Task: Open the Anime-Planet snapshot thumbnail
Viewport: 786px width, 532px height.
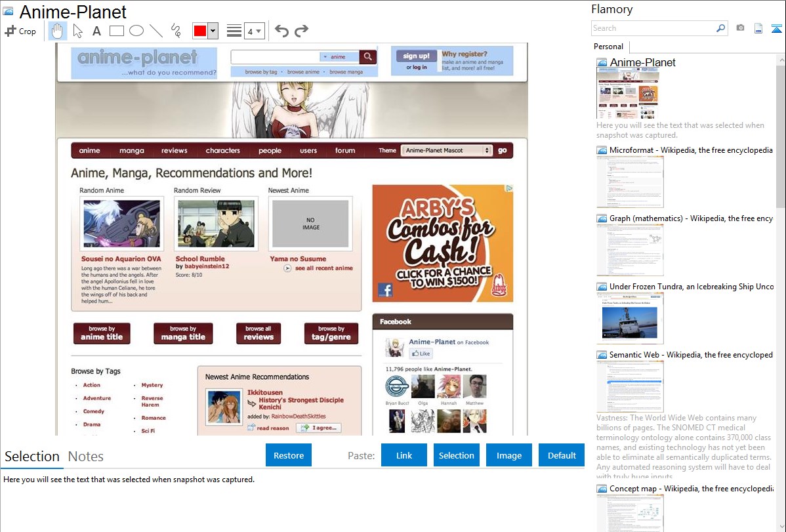Action: tap(628, 94)
